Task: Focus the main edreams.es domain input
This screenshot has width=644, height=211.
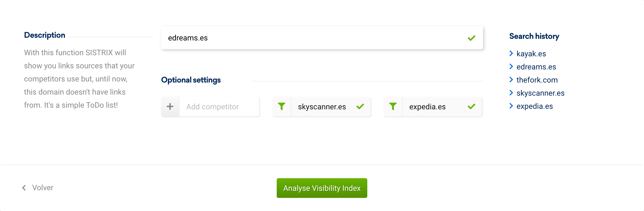Action: 314,38
